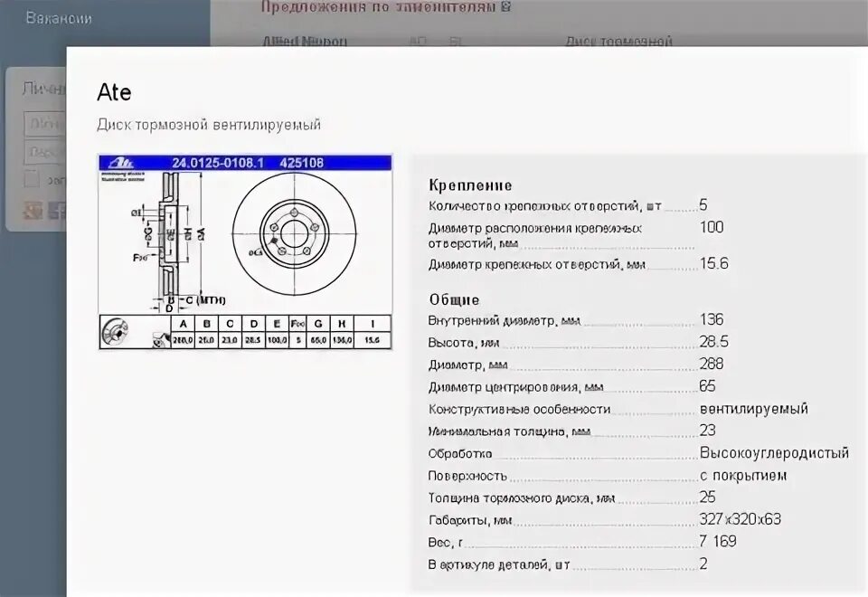Click Диск тормозной text in background table
Image resolution: width=868 pixels, height=597 pixels.
coord(618,41)
